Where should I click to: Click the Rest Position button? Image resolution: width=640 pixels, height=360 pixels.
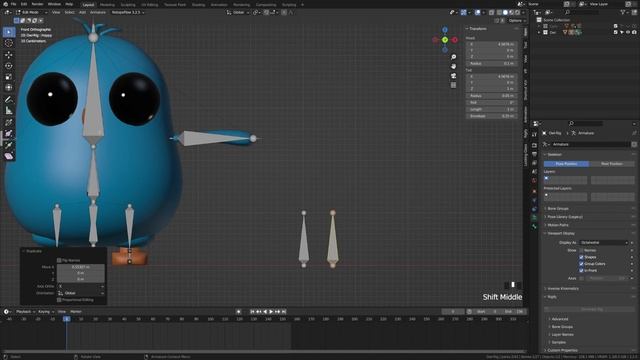pos(612,164)
